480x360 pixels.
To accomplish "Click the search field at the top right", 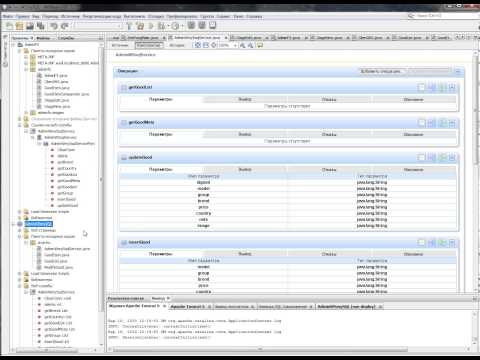I will [443, 16].
